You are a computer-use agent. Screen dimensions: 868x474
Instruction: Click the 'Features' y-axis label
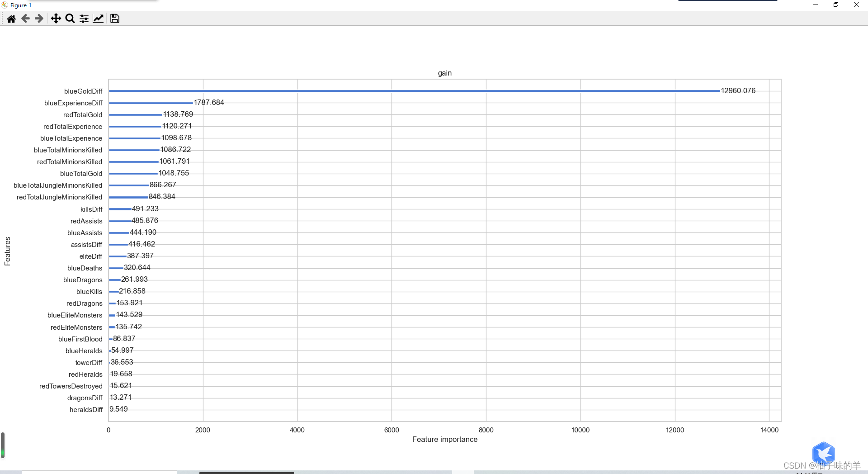pyautogui.click(x=7, y=251)
